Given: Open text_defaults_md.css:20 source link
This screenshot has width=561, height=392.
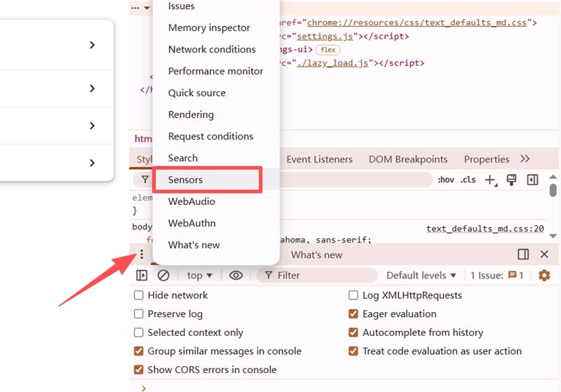Looking at the screenshot, I should coord(485,229).
